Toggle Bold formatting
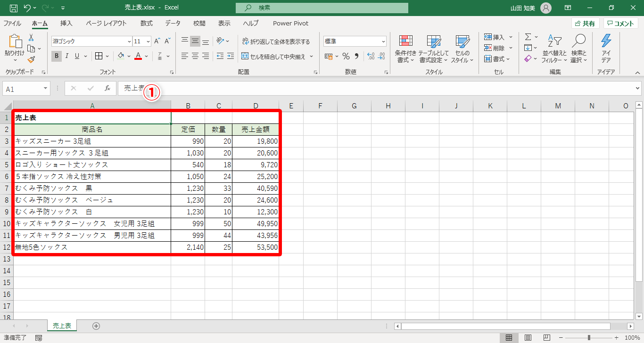Screen dimensions: 644x343 [57, 56]
